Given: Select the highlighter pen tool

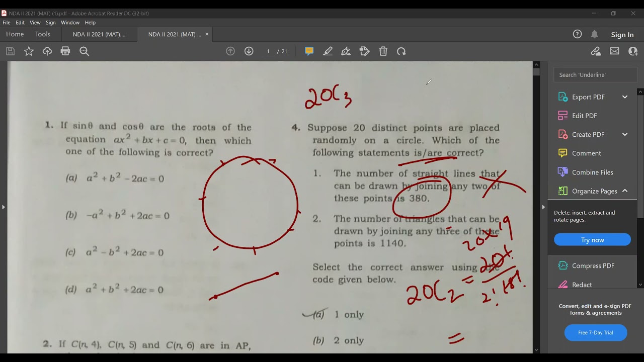Looking at the screenshot, I should (328, 51).
